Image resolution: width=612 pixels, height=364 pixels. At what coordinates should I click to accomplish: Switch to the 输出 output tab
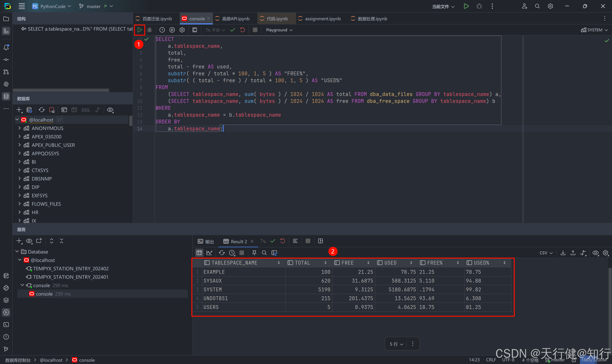[206, 241]
